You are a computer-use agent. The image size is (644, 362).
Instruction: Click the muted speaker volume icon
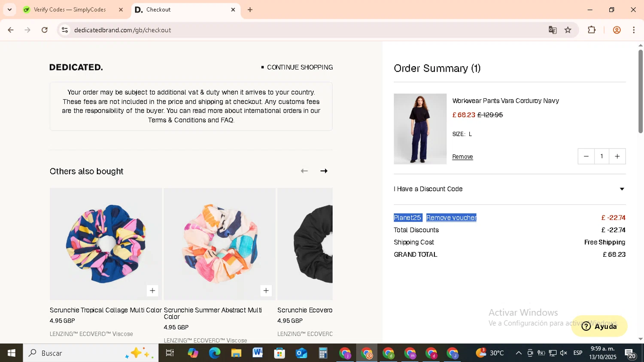pos(564,353)
